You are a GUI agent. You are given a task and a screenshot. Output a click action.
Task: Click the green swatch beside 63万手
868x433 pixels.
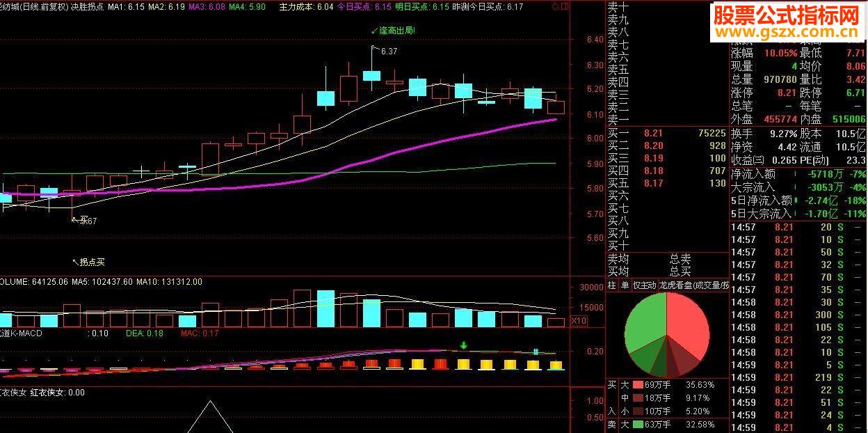coord(638,425)
